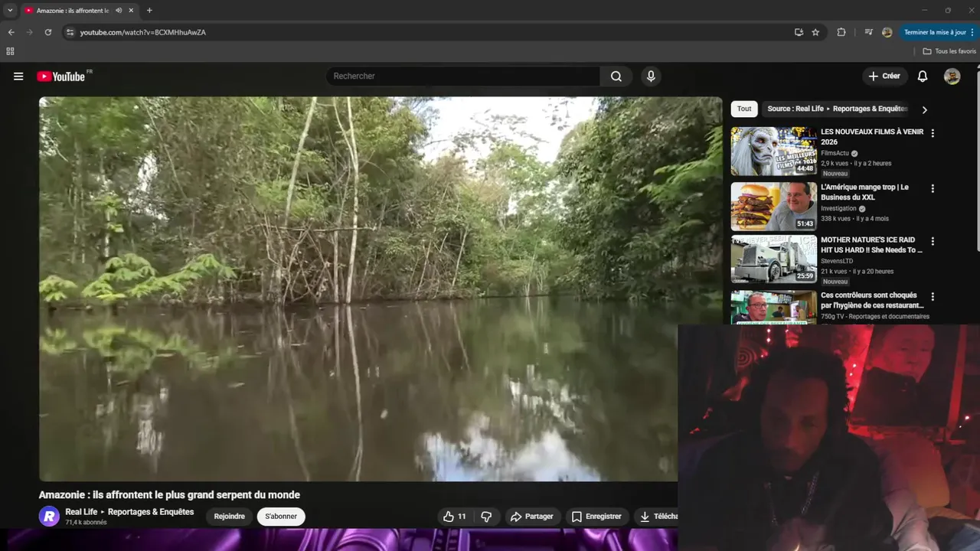The width and height of the screenshot is (980, 551).
Task: Start voice search with microphone icon
Action: pyautogui.click(x=651, y=77)
